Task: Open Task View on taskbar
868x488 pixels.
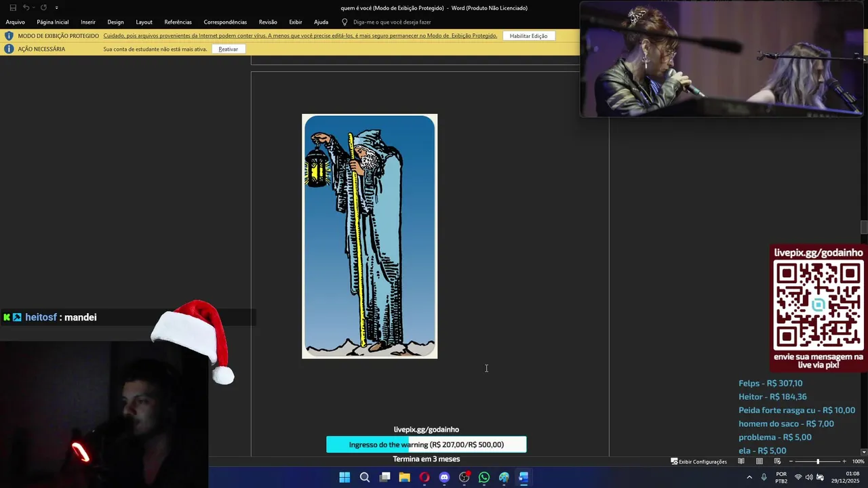Action: click(x=384, y=477)
